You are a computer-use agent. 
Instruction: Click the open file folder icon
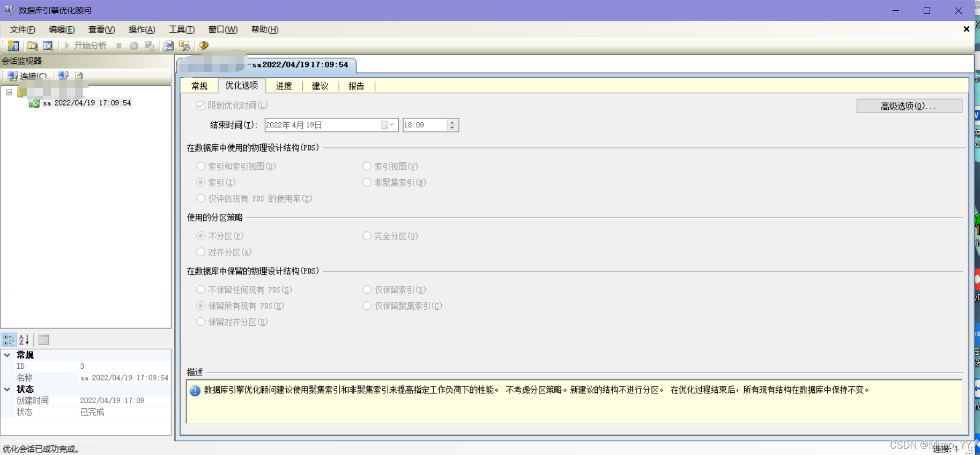click(33, 46)
